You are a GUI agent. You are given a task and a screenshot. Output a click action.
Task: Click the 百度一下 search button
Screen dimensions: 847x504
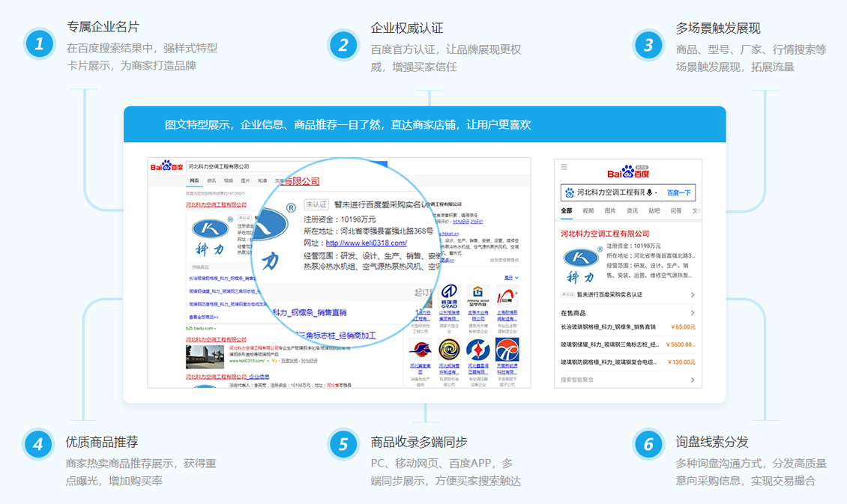click(678, 192)
